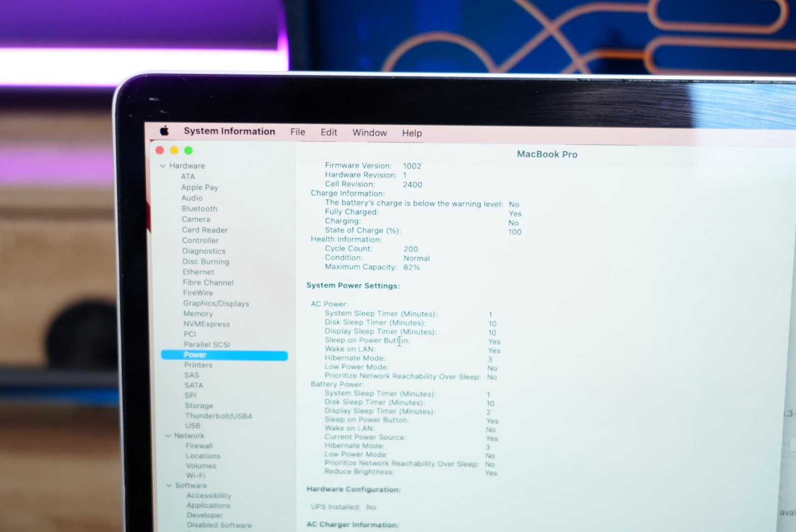Select Wi-Fi under Network

(195, 476)
